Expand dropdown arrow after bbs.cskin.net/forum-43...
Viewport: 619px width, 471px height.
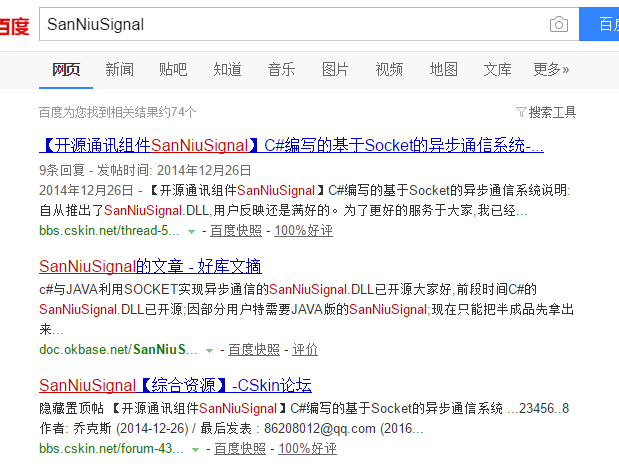pyautogui.click(x=195, y=450)
